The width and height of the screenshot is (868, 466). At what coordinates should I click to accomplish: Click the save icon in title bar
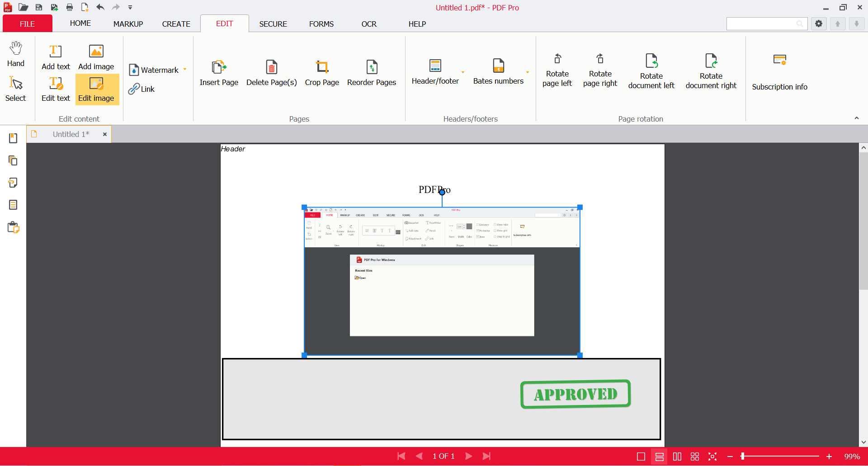point(39,7)
